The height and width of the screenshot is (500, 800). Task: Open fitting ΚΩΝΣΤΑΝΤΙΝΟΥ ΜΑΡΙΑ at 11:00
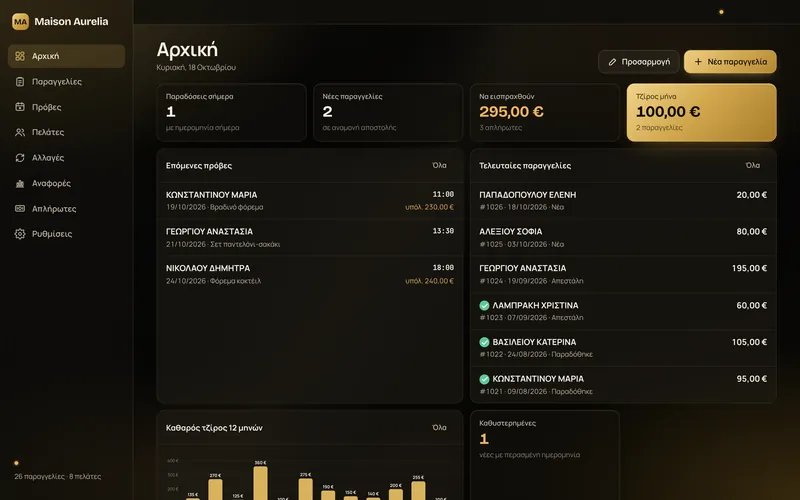pyautogui.click(x=310, y=201)
